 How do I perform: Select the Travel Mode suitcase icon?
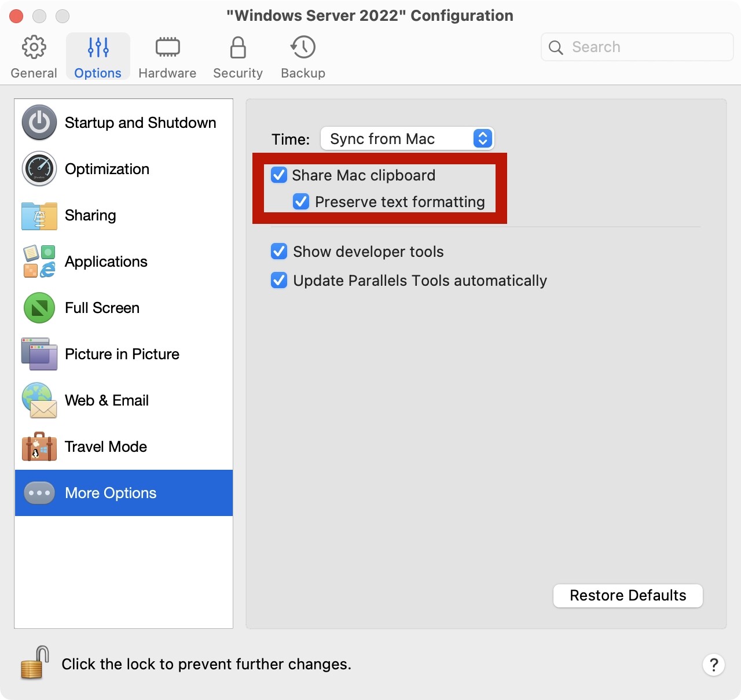tap(39, 447)
